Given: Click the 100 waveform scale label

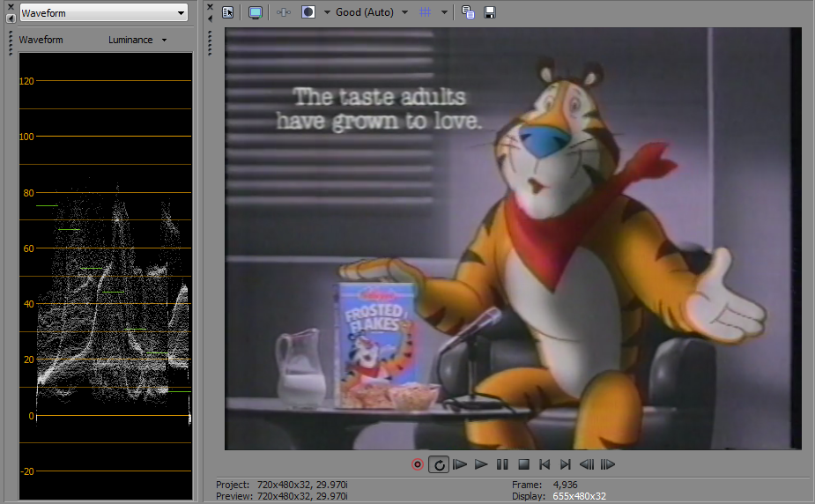Looking at the screenshot, I should coord(26,137).
